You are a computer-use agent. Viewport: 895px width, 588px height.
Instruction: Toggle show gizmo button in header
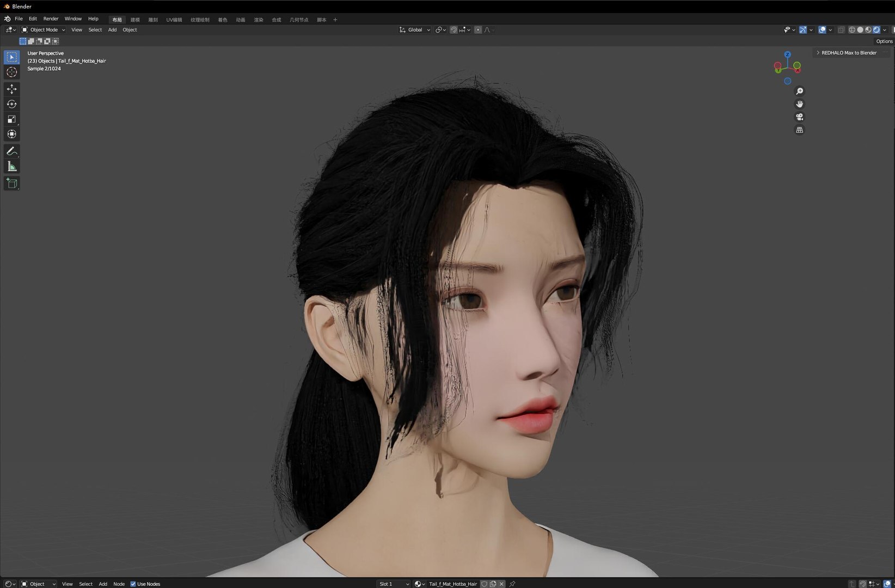[x=803, y=30]
